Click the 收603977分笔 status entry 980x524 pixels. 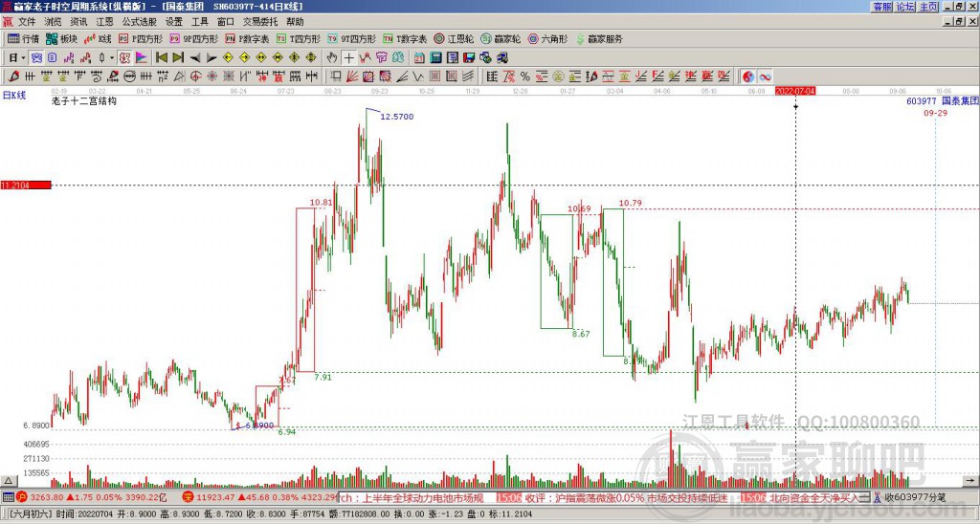pyautogui.click(x=909, y=497)
